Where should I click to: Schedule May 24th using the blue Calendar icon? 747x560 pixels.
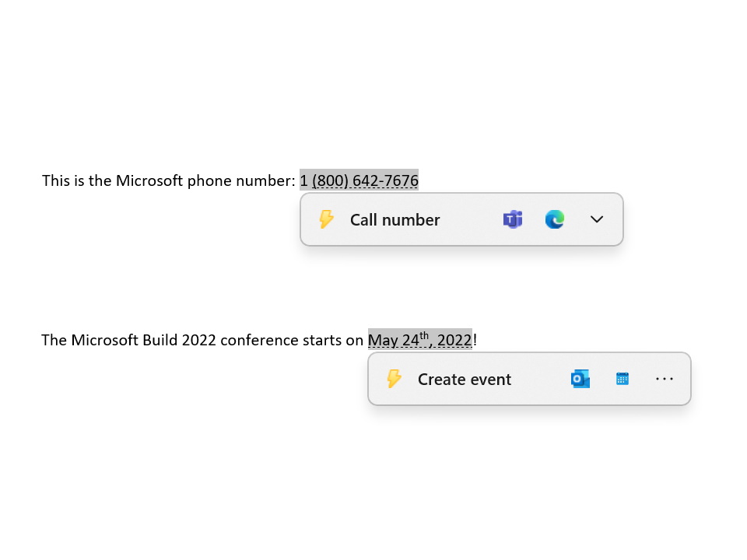point(622,379)
